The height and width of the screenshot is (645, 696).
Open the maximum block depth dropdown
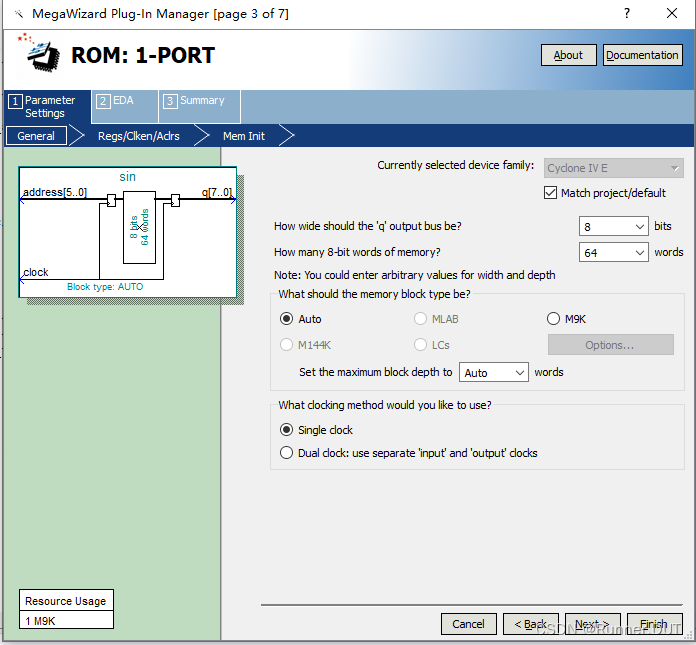pos(494,372)
